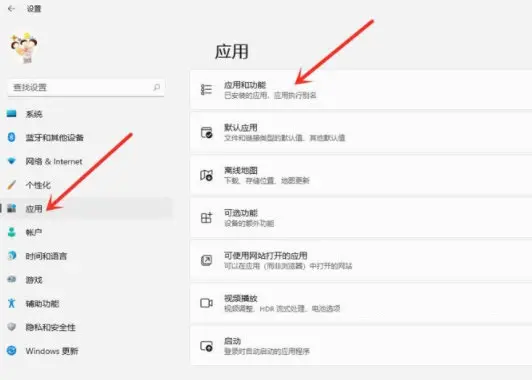The width and height of the screenshot is (532, 380).
Task: Click the back arrow next to 设置
Action: (x=11, y=9)
